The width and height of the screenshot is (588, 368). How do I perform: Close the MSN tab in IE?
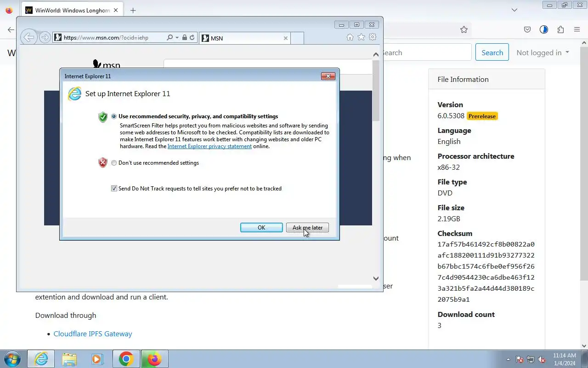[286, 38]
